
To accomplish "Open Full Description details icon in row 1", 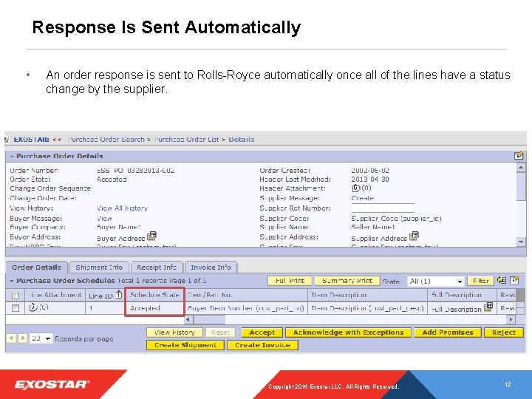I will [488, 307].
